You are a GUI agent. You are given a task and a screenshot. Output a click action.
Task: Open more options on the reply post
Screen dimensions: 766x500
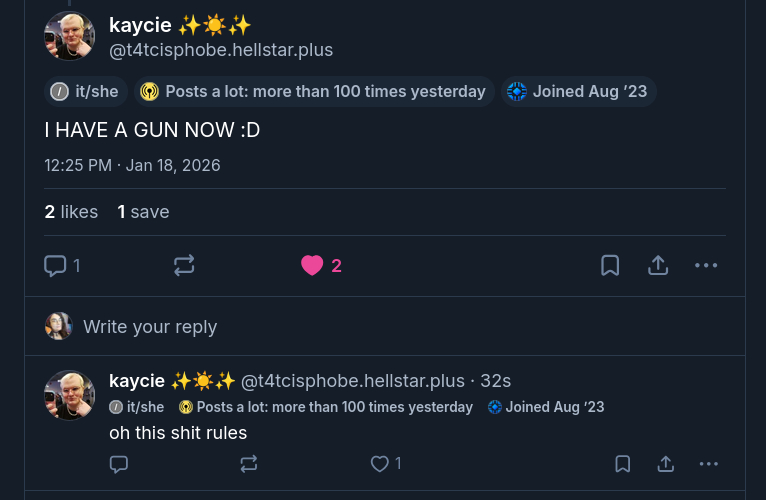709,464
